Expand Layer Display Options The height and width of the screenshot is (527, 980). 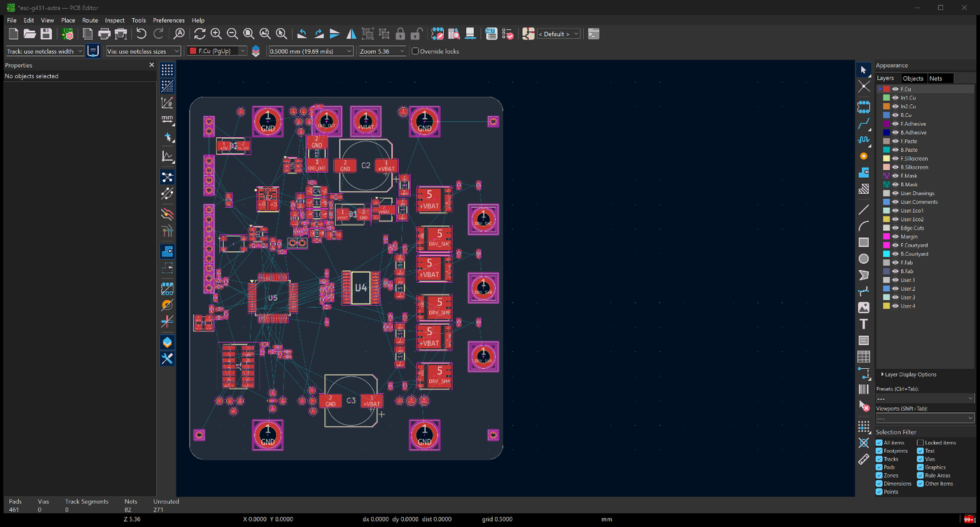click(908, 374)
